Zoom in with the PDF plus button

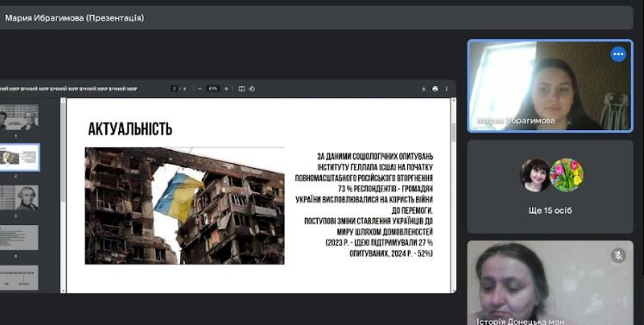coord(226,89)
